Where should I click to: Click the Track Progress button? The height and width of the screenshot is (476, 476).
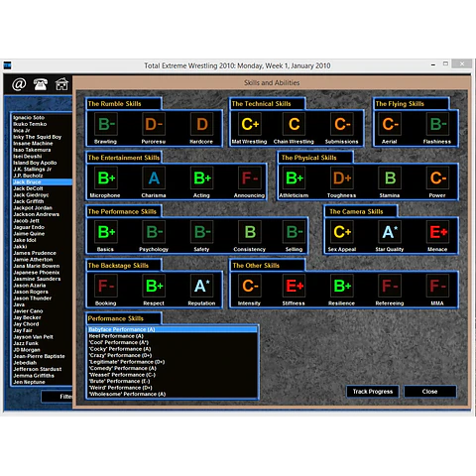[x=373, y=392]
